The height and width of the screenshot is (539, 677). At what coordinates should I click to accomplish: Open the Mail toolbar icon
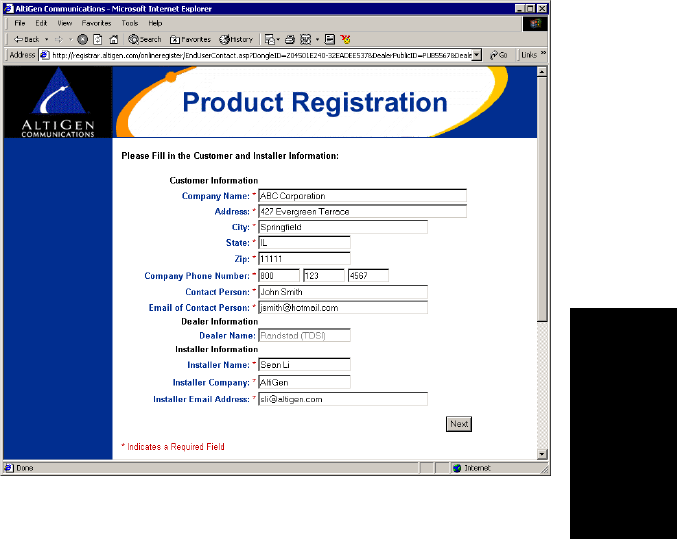click(270, 39)
